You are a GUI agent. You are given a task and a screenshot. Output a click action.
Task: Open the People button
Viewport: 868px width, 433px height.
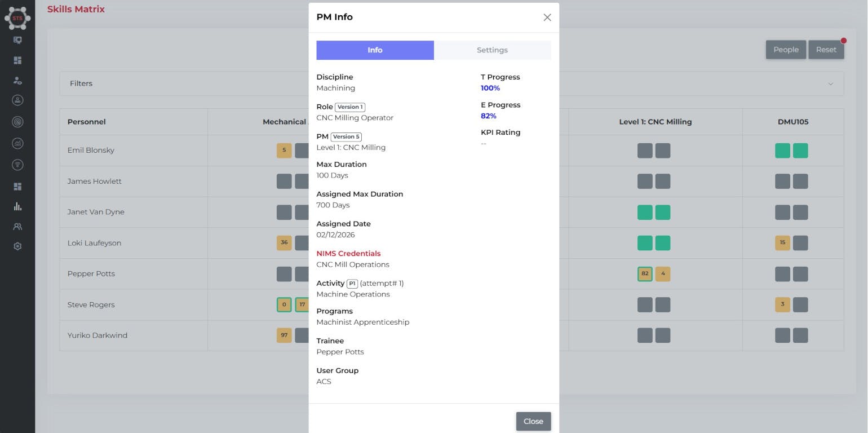point(786,50)
